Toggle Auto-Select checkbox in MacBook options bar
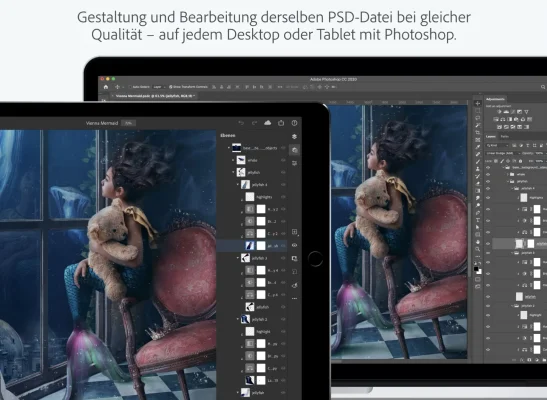The image size is (547, 400). pos(130,87)
